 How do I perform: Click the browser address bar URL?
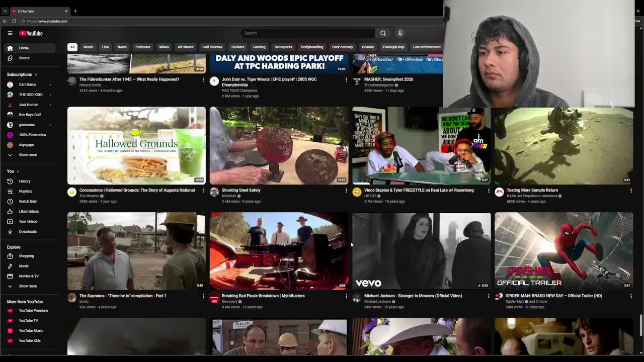(47, 21)
